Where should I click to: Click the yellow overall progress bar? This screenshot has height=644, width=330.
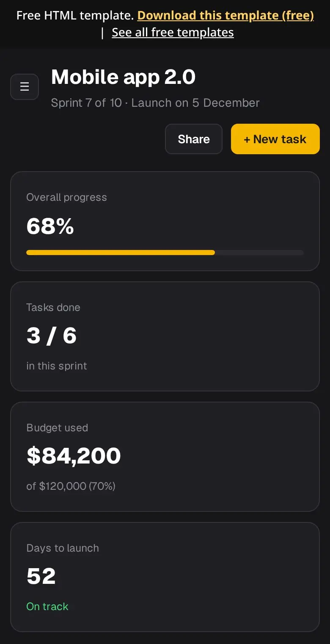tap(121, 253)
